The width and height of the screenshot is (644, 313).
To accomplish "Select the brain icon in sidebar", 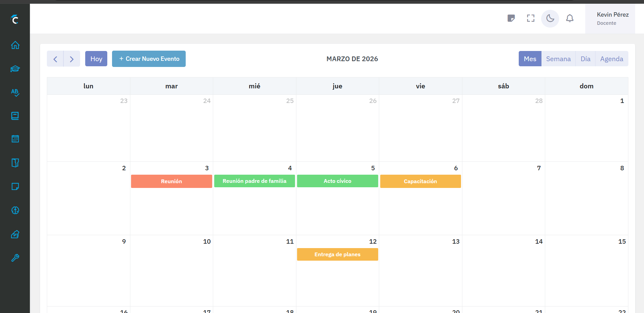I will [x=15, y=210].
